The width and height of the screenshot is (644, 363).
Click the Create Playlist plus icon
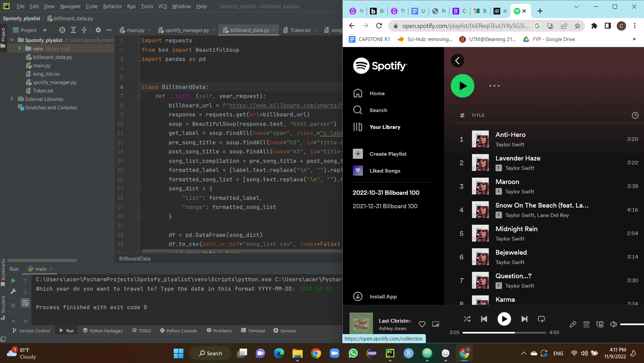358,154
